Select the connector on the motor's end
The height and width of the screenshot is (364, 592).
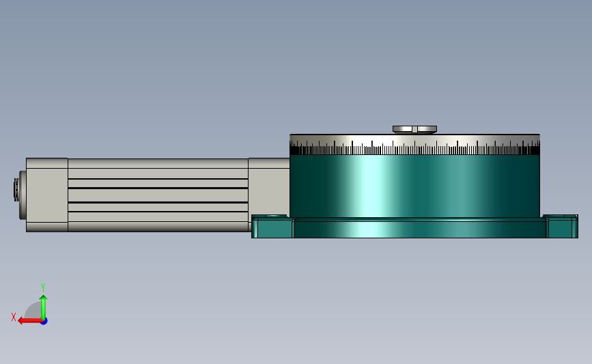[19, 195]
